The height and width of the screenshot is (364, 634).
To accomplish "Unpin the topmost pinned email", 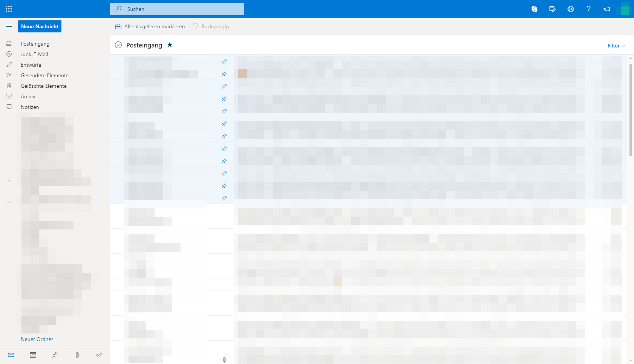I will tap(224, 61).
